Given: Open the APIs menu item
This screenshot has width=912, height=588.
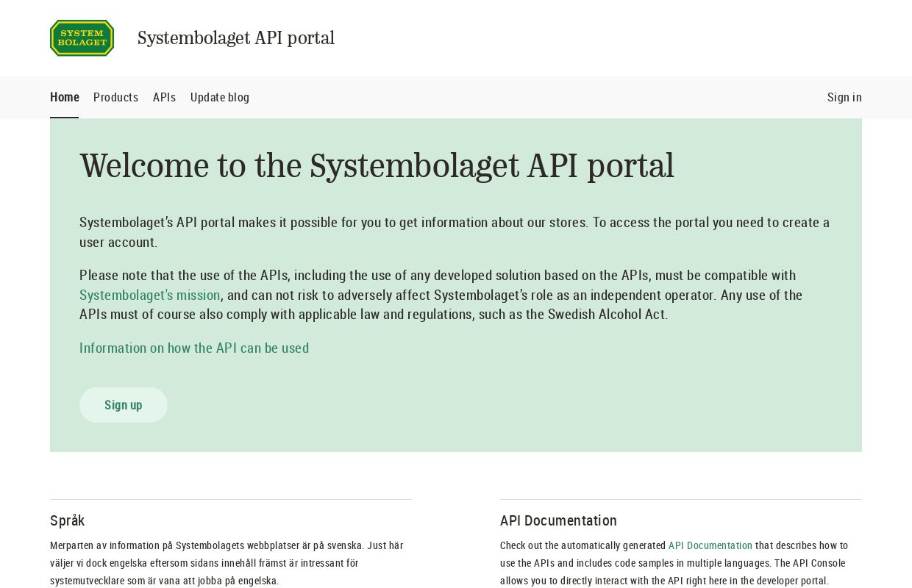Looking at the screenshot, I should point(164,97).
